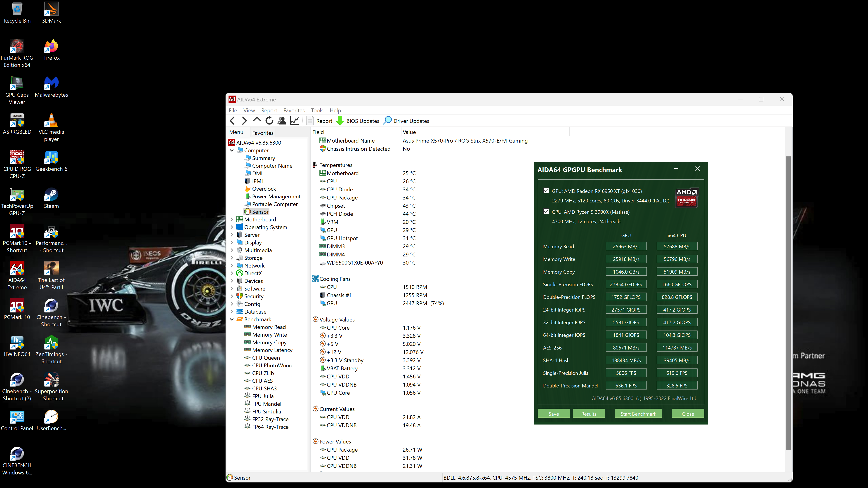Click Start Benchmark button
The image size is (868, 488).
(638, 414)
